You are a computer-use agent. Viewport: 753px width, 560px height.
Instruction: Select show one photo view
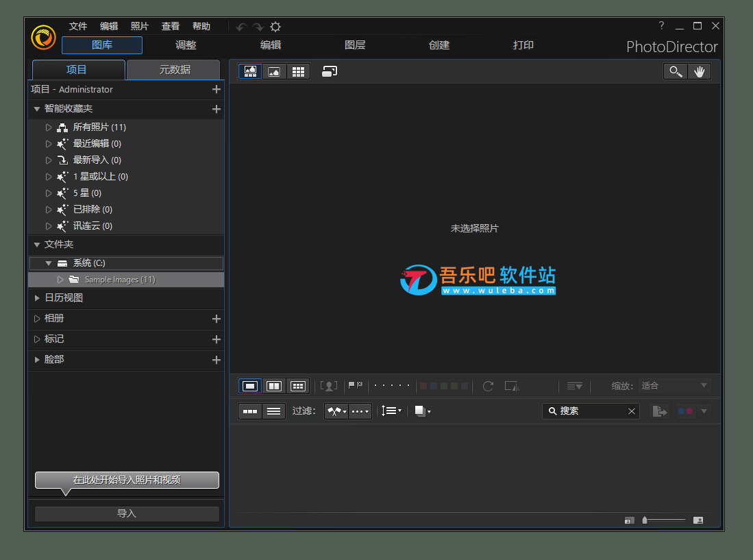(250, 386)
